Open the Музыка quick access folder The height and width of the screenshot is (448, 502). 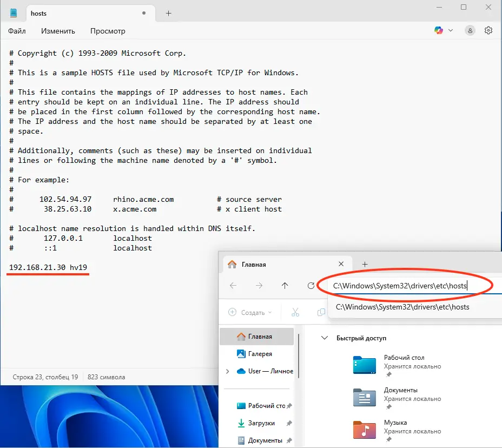coord(397,430)
